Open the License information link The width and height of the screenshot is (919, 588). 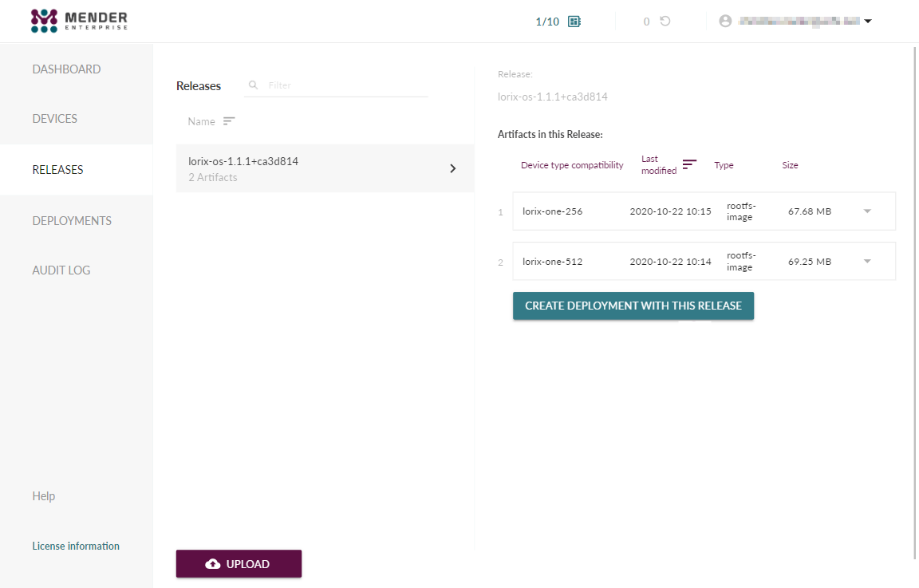pyautogui.click(x=76, y=547)
